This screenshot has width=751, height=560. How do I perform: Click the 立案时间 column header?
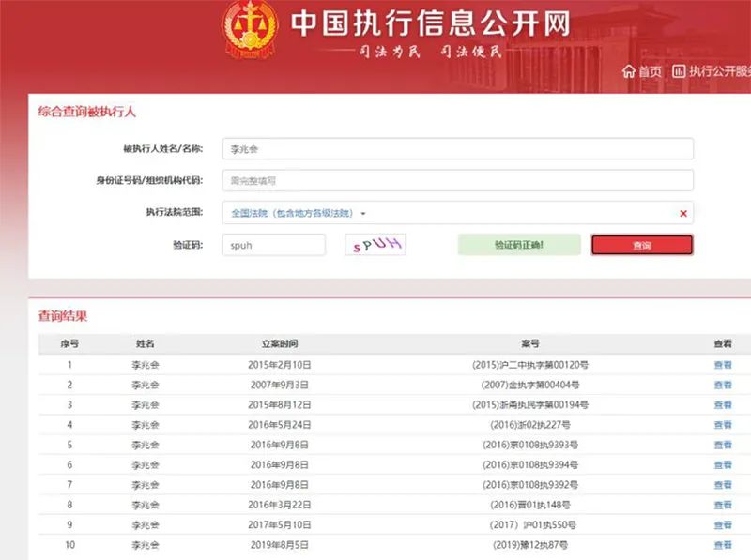tap(280, 343)
